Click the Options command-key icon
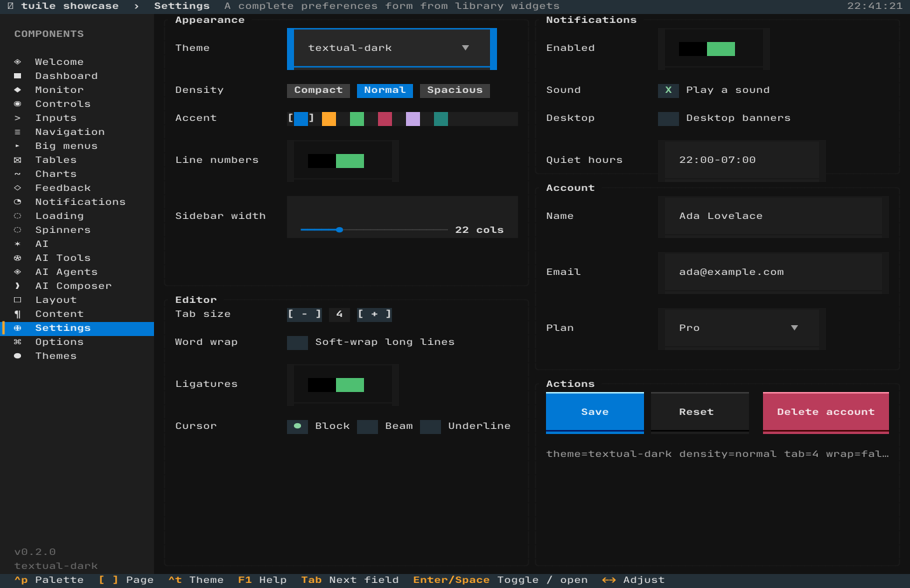 coord(18,342)
